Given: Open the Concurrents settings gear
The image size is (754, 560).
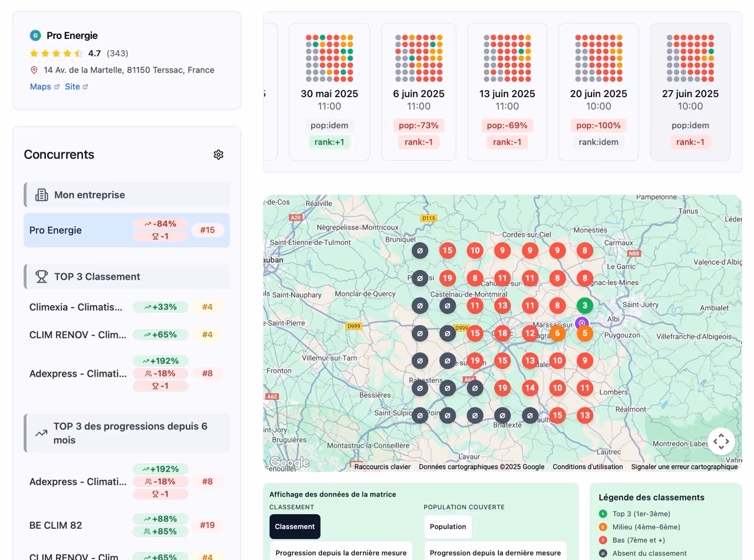Looking at the screenshot, I should (219, 154).
